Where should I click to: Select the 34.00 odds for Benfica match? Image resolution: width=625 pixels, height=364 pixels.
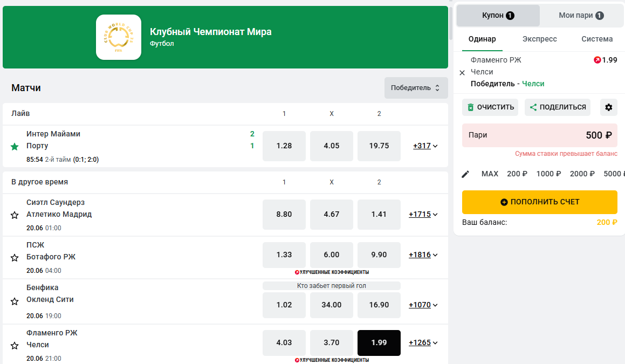point(332,305)
